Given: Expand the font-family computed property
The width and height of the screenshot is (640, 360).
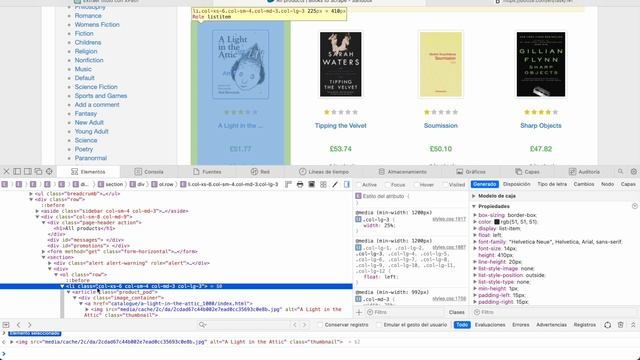Looking at the screenshot, I should point(475,242).
